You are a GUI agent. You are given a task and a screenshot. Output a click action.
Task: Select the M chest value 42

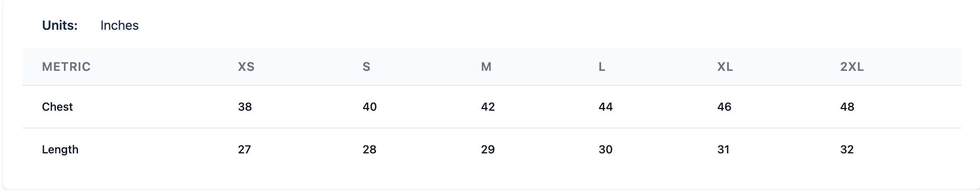[488, 107]
